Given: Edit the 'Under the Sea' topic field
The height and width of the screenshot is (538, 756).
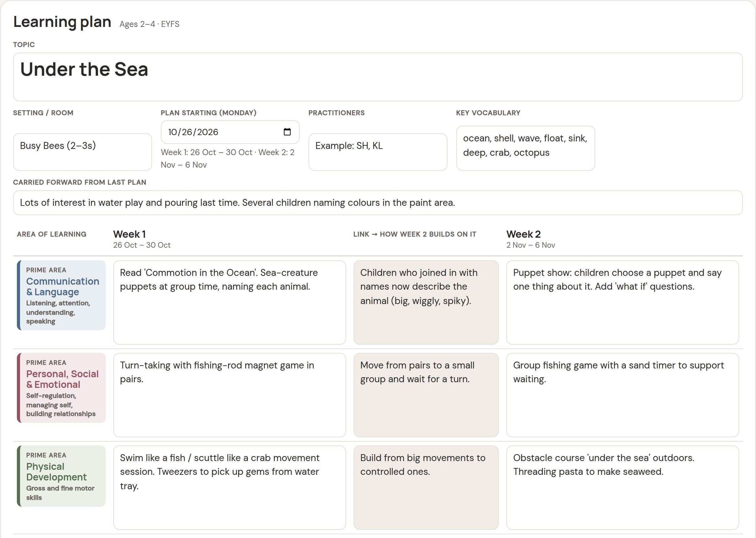Looking at the screenshot, I should (x=378, y=77).
